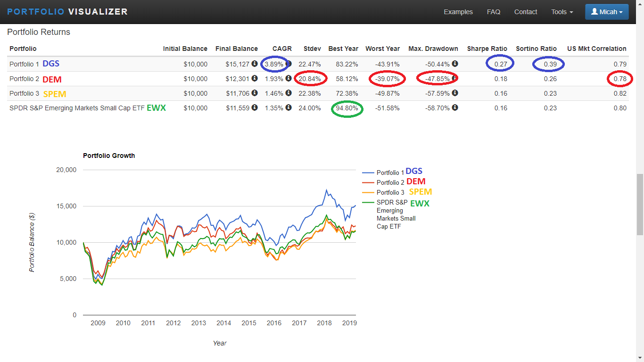Select the 72.38% best year value
This screenshot has width=644, height=362.
pyautogui.click(x=347, y=93)
